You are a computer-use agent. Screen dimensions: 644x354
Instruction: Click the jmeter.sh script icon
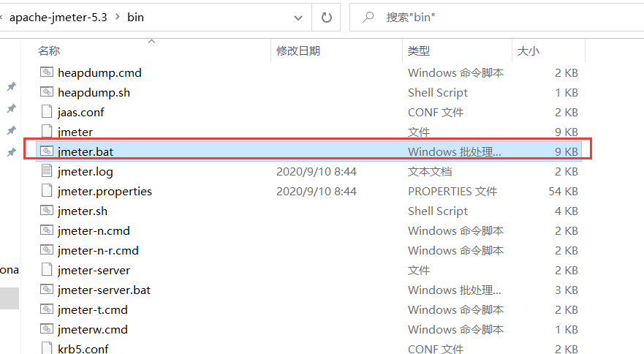[x=47, y=211]
